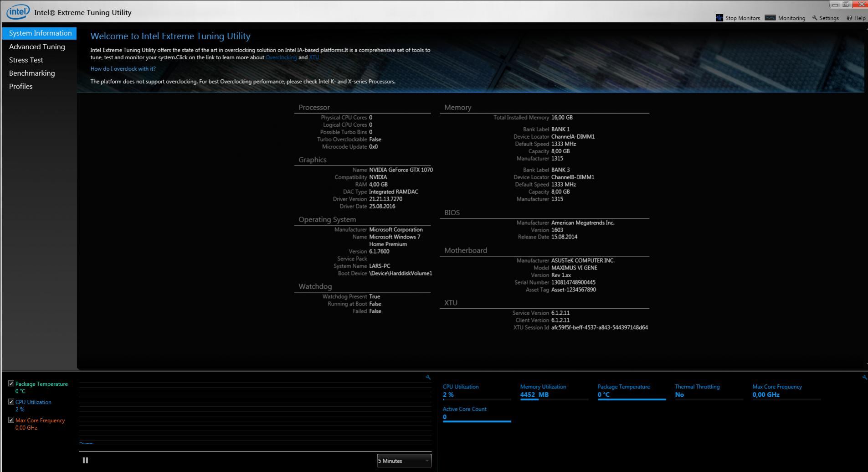Click the Package Temperature 0 °C tile

click(x=632, y=391)
